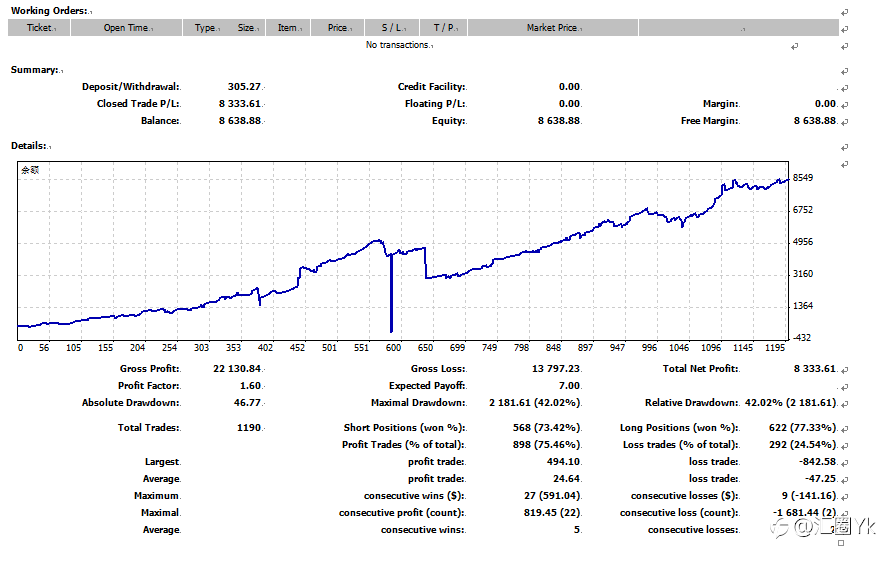The height and width of the screenshot is (564, 885).
Task: Select consecutive losses value 9 (-141.16)
Action: [x=809, y=496]
